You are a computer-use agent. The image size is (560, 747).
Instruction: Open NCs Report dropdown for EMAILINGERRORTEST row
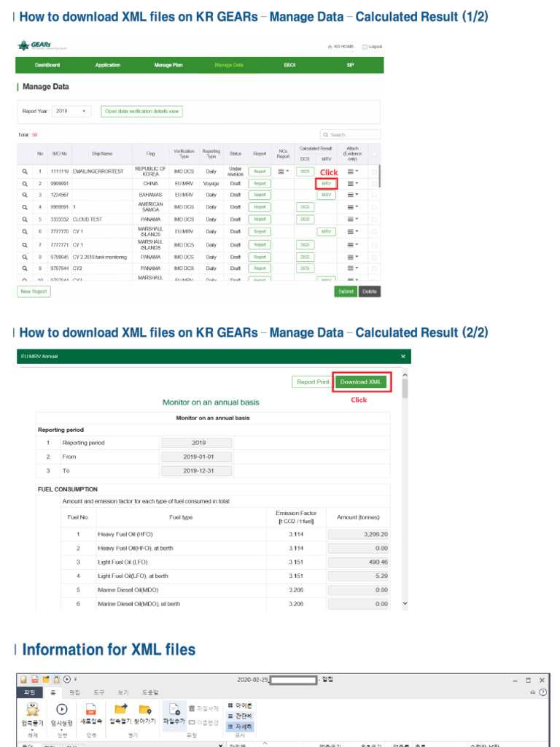pos(284,171)
